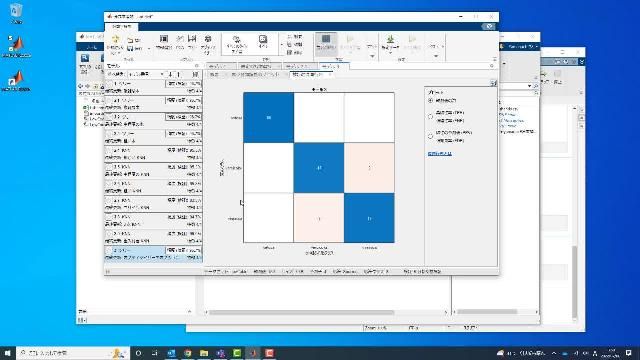
Task: Click the help icon on the blue title strip
Action: point(489,27)
